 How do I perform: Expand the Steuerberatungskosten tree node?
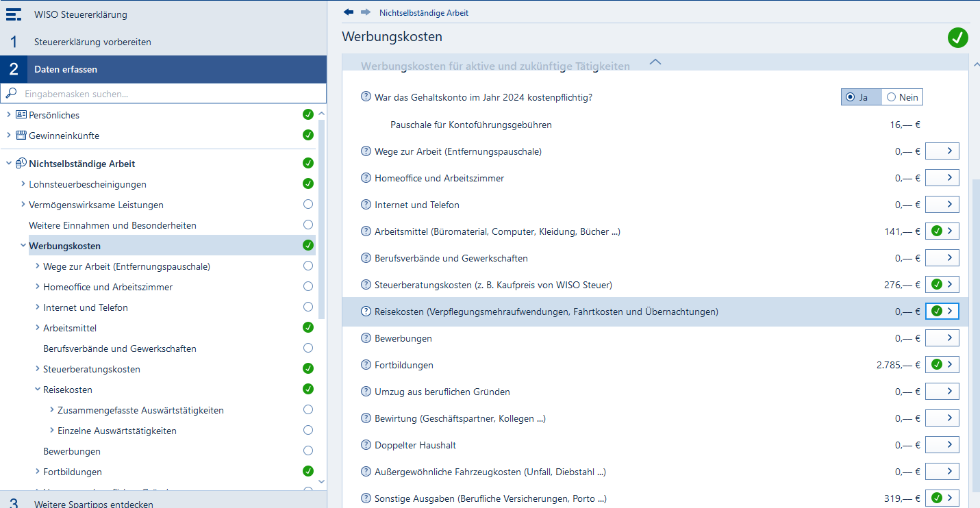(x=38, y=369)
